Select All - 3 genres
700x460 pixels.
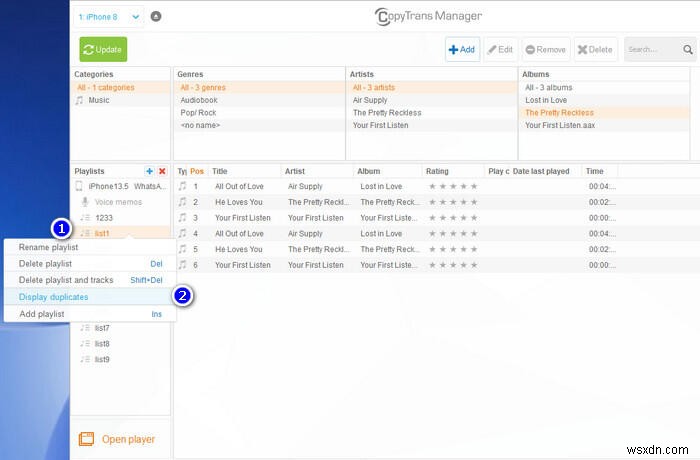pos(259,88)
